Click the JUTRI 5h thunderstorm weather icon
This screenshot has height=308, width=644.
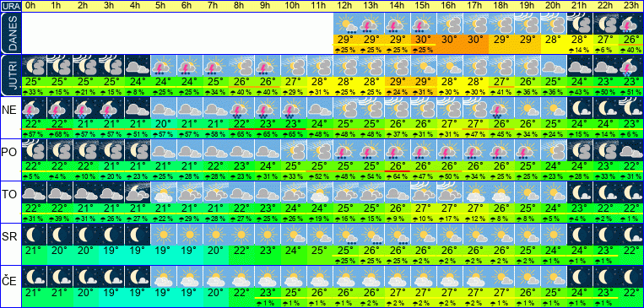coord(164,66)
